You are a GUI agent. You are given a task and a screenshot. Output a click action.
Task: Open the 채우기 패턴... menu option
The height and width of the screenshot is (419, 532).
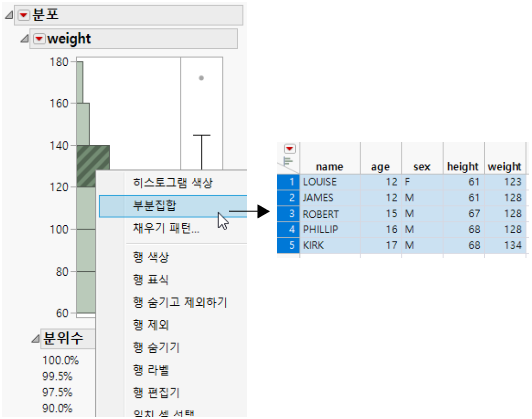click(166, 228)
